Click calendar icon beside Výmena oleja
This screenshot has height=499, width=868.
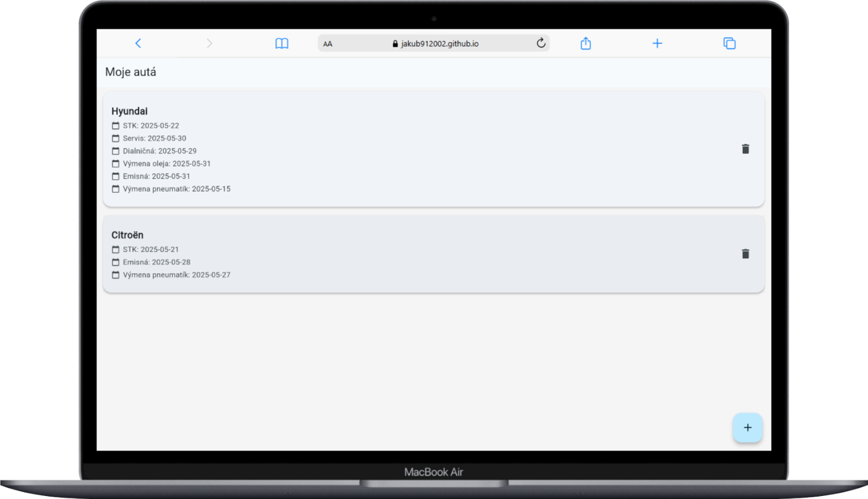point(116,164)
